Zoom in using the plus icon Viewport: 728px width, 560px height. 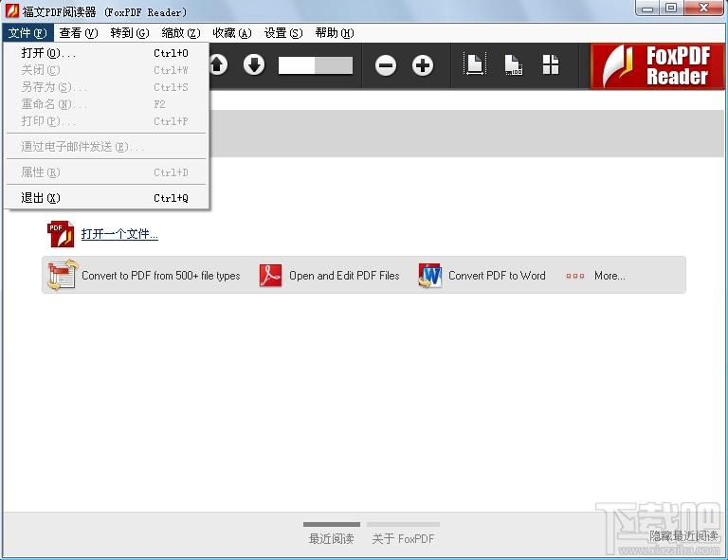tap(423, 65)
